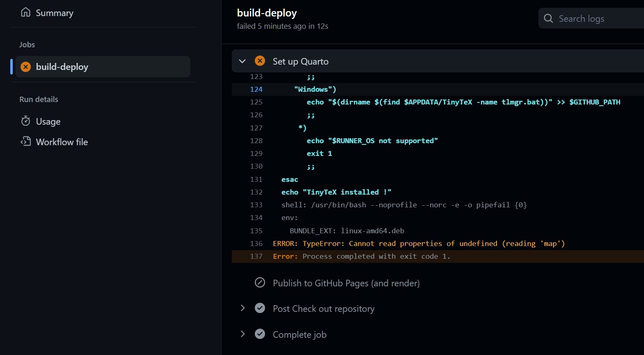Click the magnifier icon in Search logs
The height and width of the screenshot is (355, 644).
tap(548, 19)
